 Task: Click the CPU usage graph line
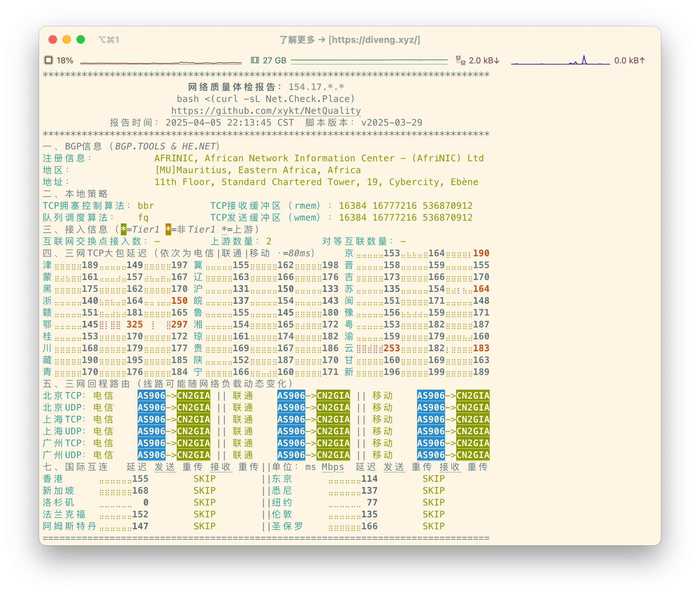pyautogui.click(x=161, y=63)
